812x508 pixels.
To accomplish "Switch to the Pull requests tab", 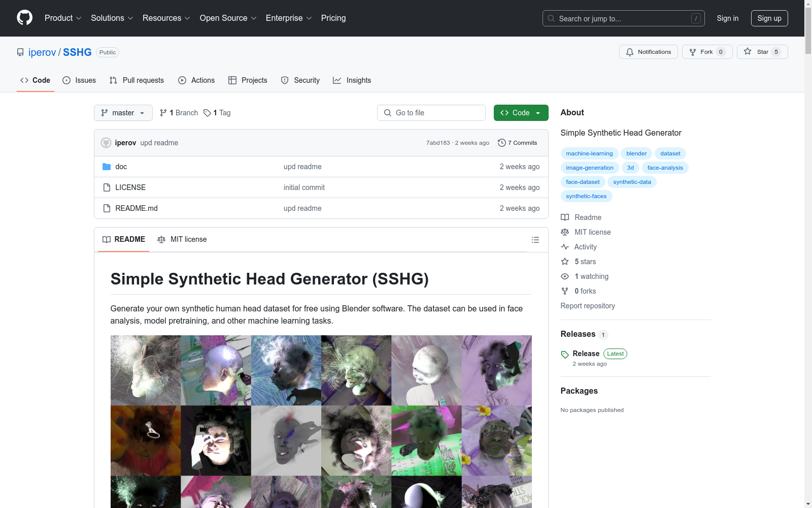I will [137, 80].
